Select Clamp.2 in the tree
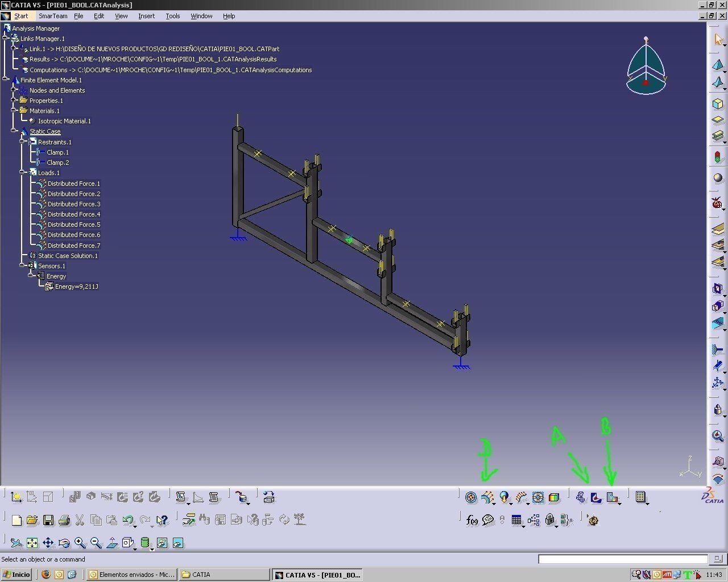 click(57, 163)
